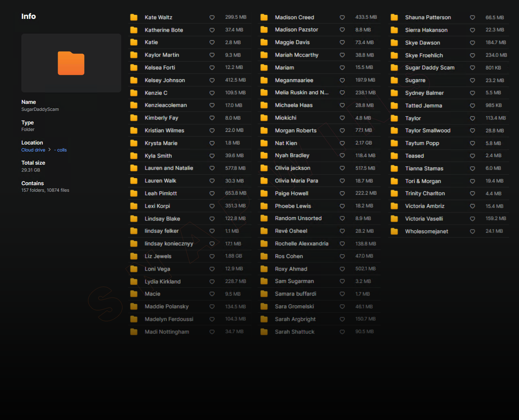The image size is (519, 420).
Task: Select the Nat Kien folder size value
Action: (363, 143)
